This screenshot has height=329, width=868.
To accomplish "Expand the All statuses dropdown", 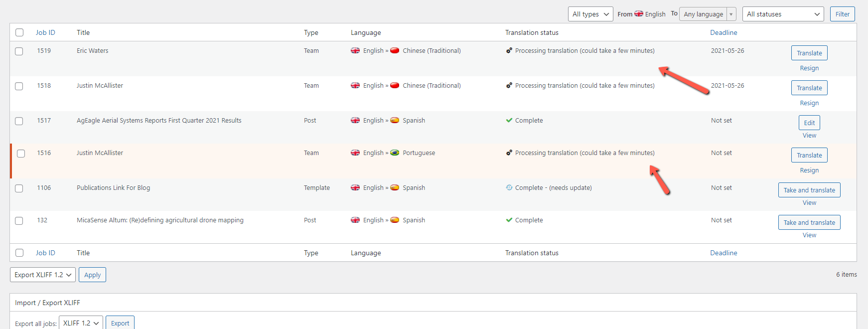I will click(782, 14).
